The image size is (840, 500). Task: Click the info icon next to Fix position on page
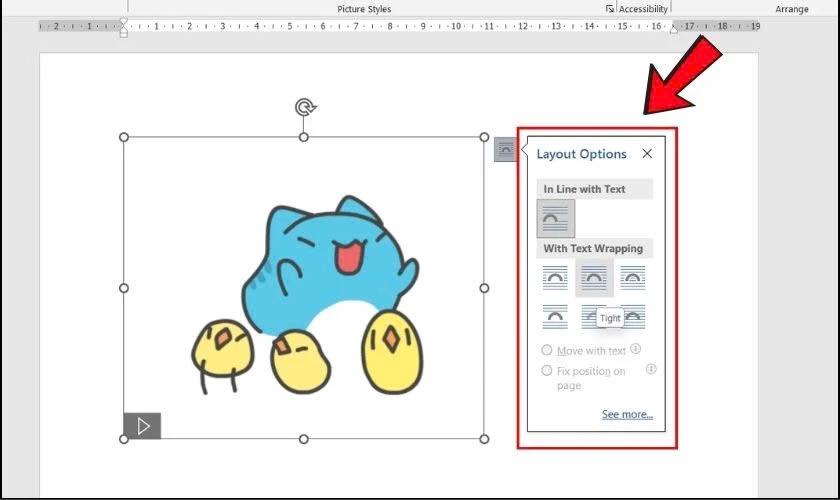click(x=651, y=369)
